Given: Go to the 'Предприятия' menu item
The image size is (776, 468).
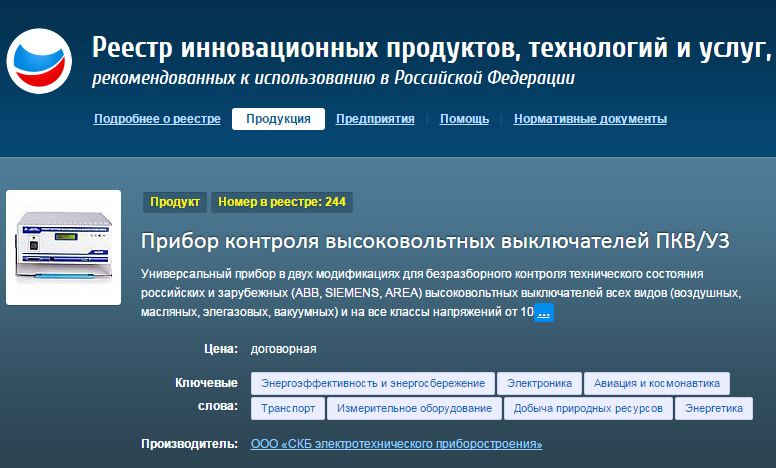Looking at the screenshot, I should click(375, 119).
